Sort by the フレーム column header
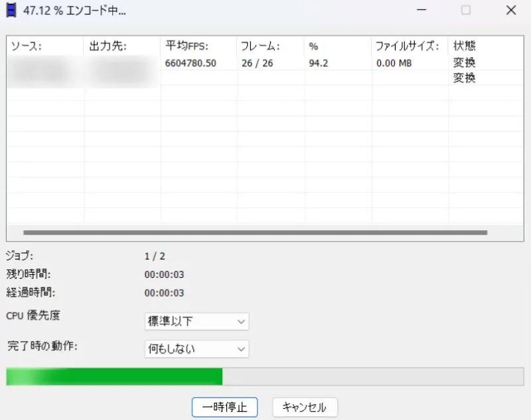The width and height of the screenshot is (531, 420). pyautogui.click(x=261, y=46)
